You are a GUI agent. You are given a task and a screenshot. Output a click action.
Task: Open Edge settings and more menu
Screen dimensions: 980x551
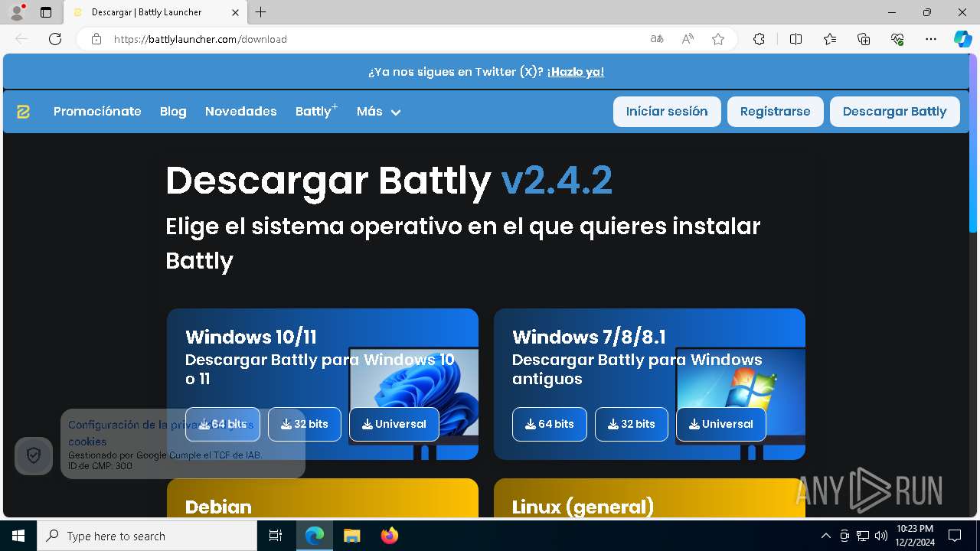coord(931,39)
